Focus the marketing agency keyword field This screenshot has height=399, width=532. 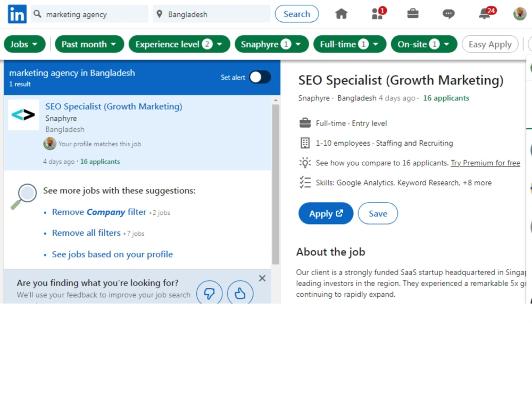pos(89,14)
